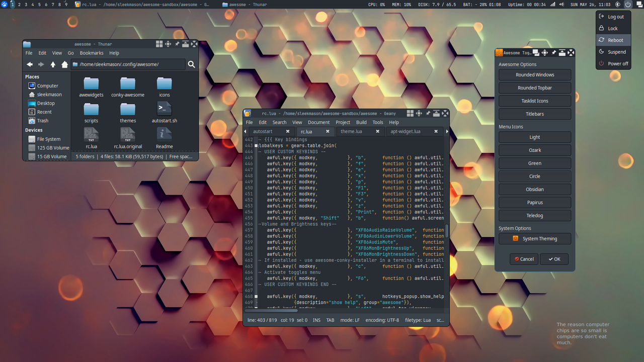Click the search magnifier in Thunar
Image resolution: width=644 pixels, height=362 pixels.
pyautogui.click(x=191, y=64)
